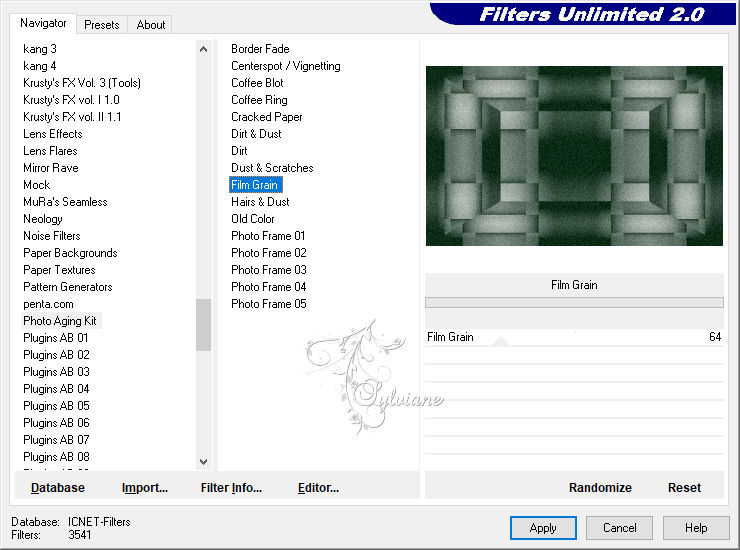
Task: Select the Lens Effects category
Action: coord(53,134)
